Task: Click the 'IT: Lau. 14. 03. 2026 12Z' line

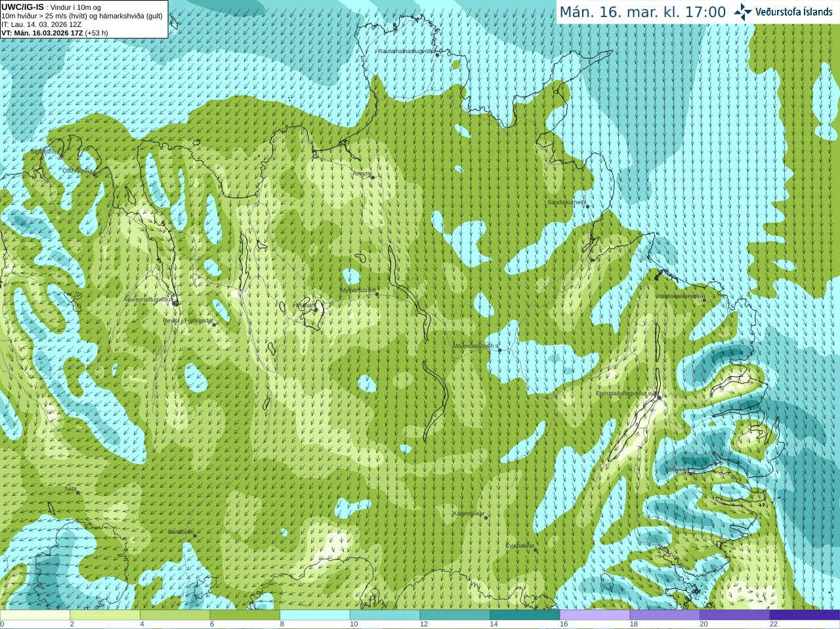Action: pos(41,24)
